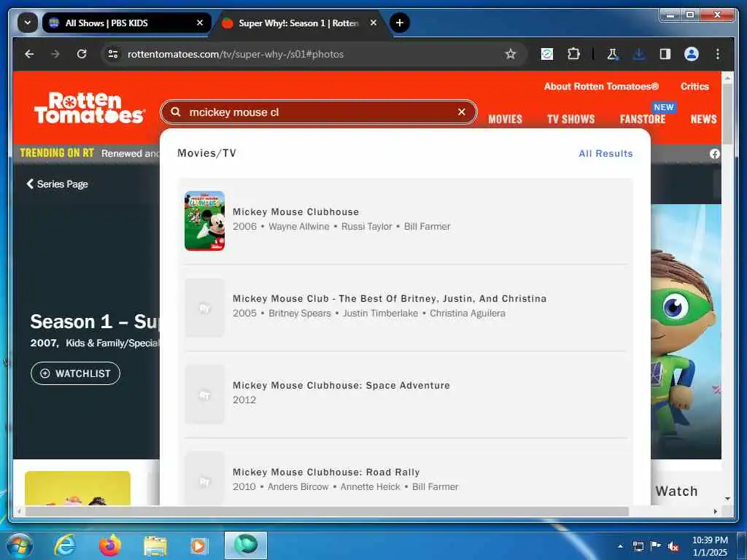Image resolution: width=747 pixels, height=560 pixels.
Task: Open the Chrome three-dot menu
Action: [718, 54]
